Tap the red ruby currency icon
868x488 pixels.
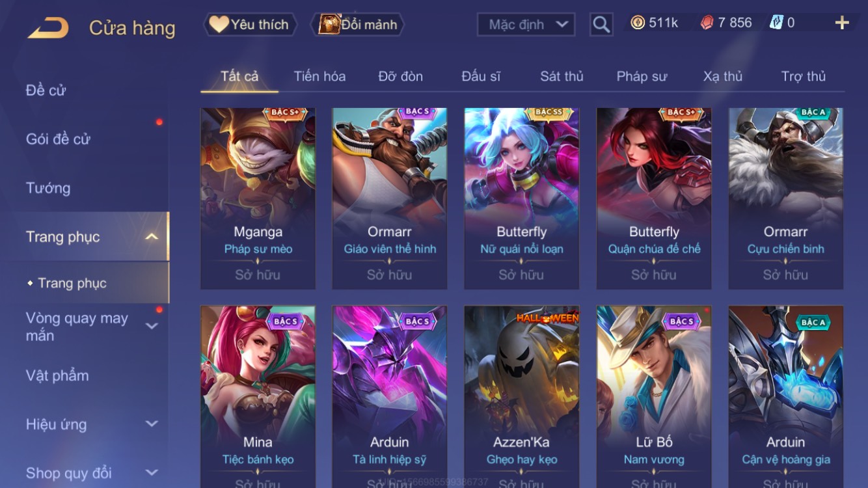(x=707, y=23)
